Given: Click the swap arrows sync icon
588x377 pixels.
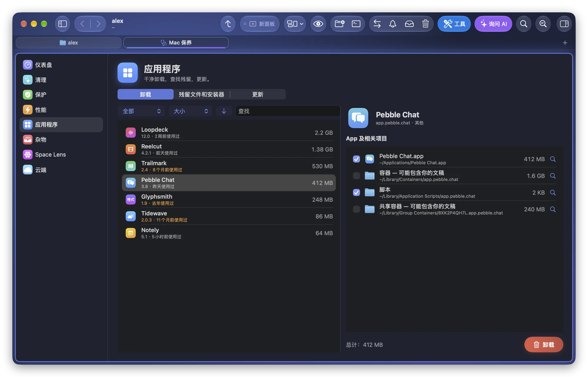Looking at the screenshot, I should tap(377, 24).
